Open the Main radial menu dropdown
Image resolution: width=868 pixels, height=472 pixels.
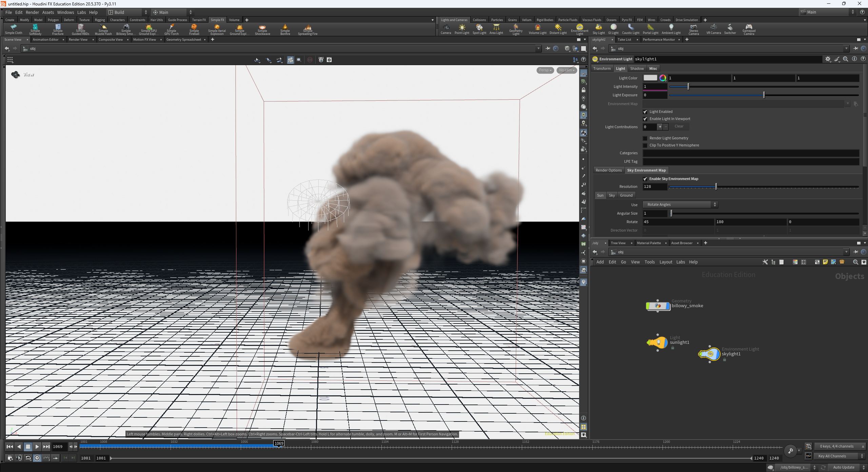172,12
